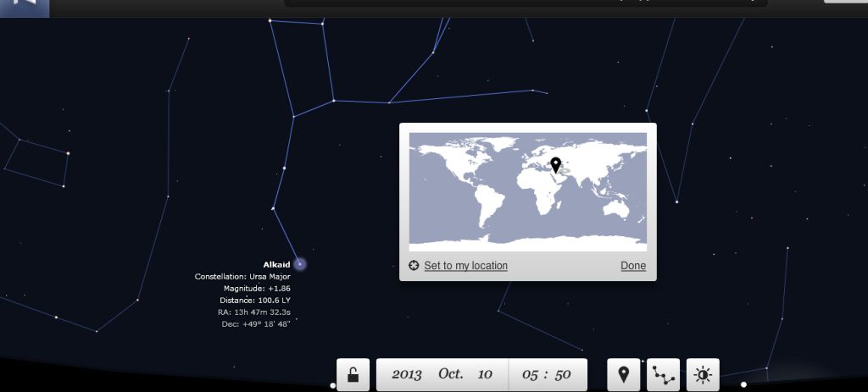Click Done to close the map
Viewport: 868px width, 392px height.
(633, 266)
